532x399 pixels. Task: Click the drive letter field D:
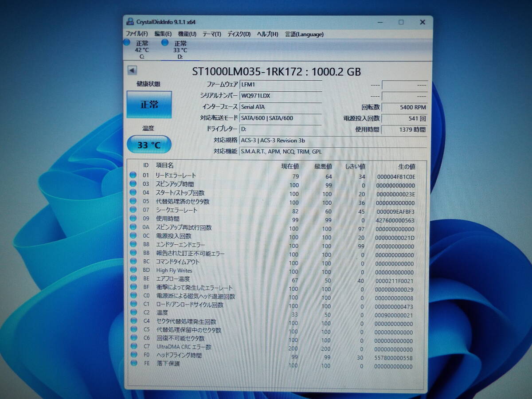[281, 129]
